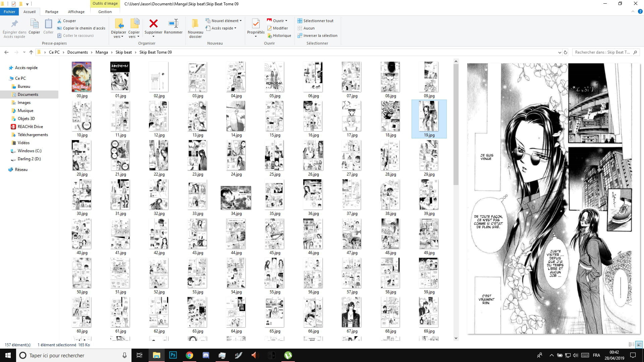Open the Déplacer vers dropdown
The height and width of the screenshot is (362, 644).
[118, 35]
